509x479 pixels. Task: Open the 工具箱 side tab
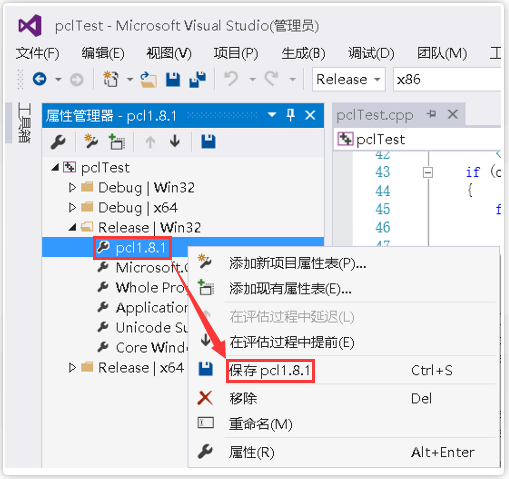click(x=24, y=123)
